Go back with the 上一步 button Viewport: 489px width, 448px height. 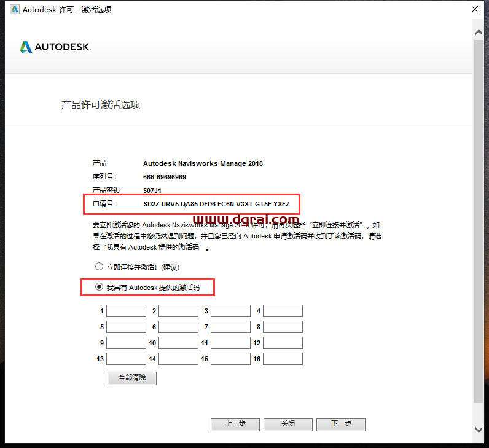(235, 424)
